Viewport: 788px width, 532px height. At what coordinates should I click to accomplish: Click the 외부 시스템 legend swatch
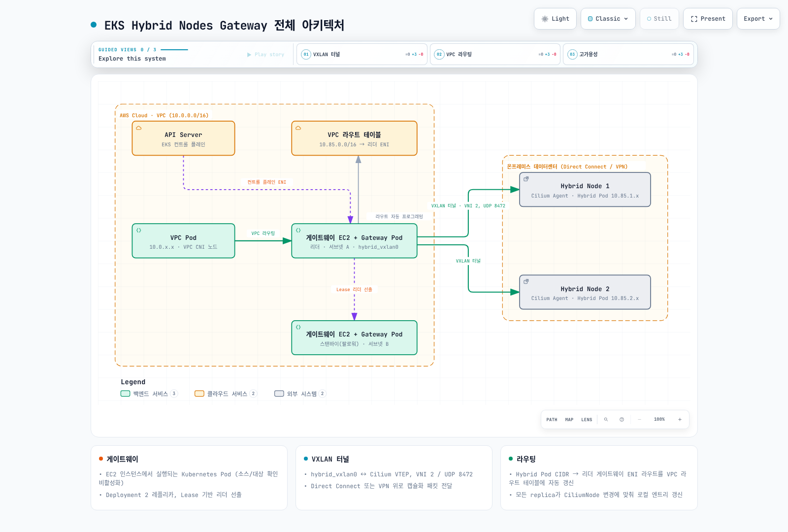point(279,394)
